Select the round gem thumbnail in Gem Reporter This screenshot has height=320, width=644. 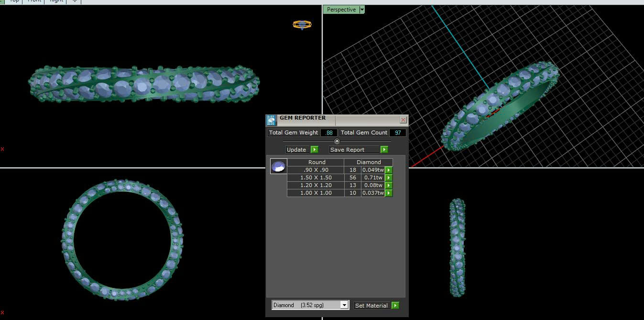tap(279, 166)
